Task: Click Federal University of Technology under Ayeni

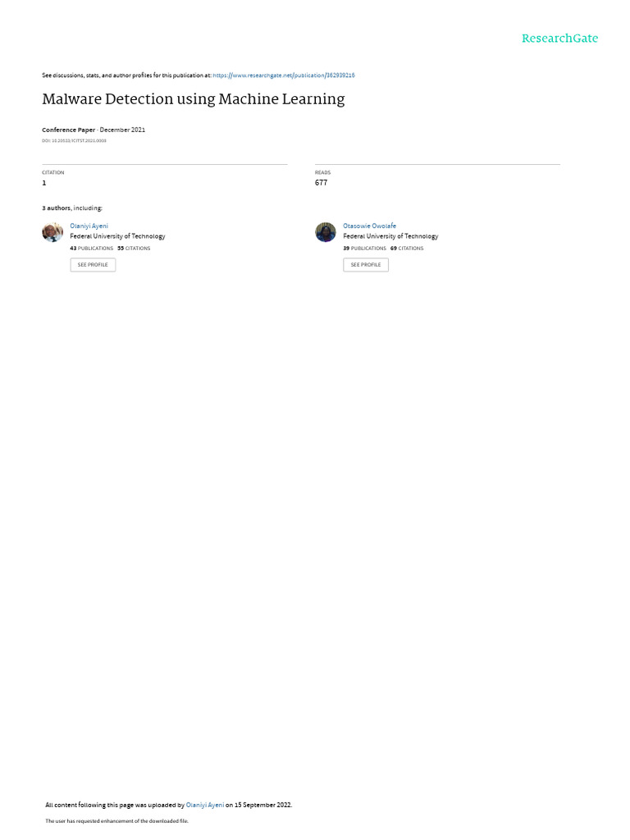Action: (x=117, y=236)
